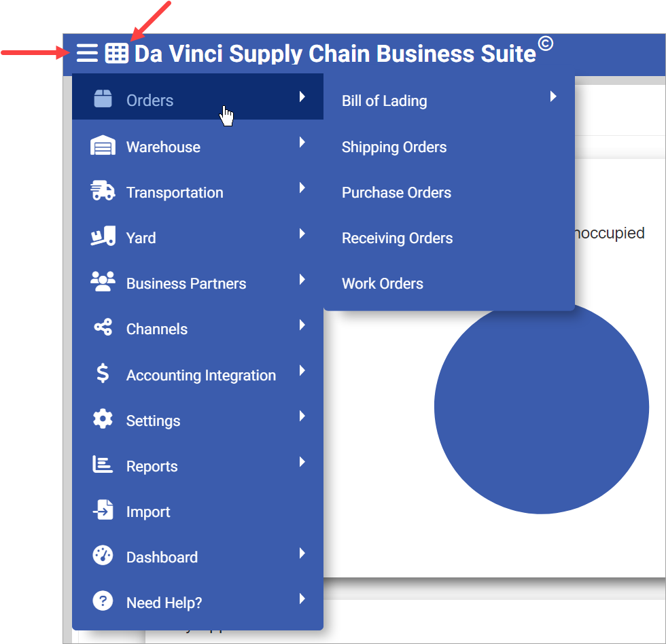Click the Accounting Integration dollar icon
This screenshot has width=666, height=644.
tap(103, 374)
